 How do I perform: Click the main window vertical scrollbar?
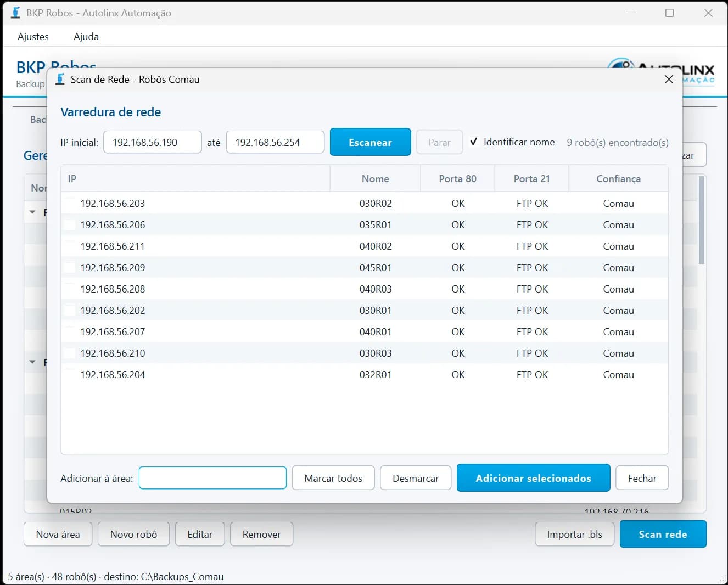pyautogui.click(x=702, y=220)
